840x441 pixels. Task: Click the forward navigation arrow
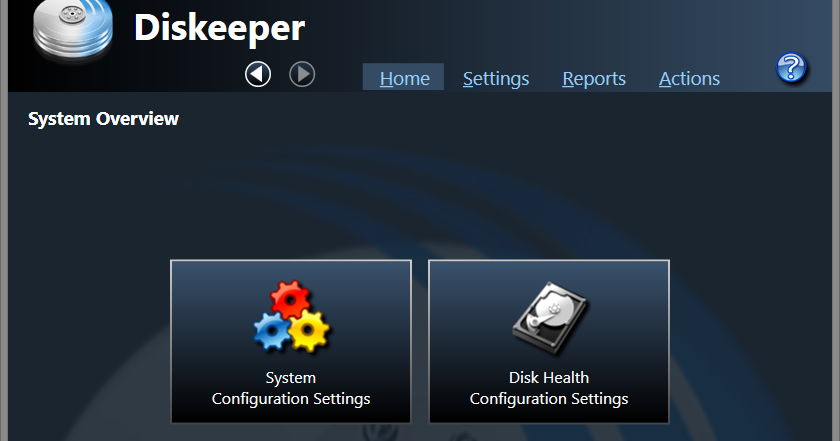pos(302,74)
